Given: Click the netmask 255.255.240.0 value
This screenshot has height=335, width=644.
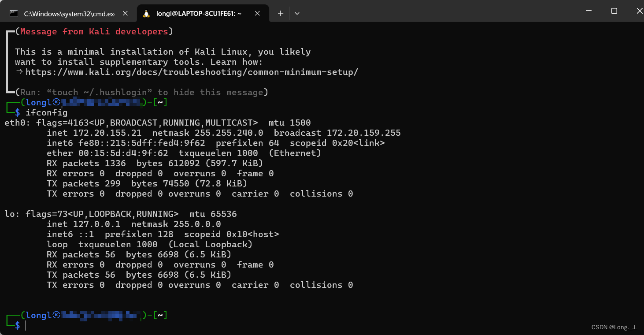Looking at the screenshot, I should (x=229, y=133).
